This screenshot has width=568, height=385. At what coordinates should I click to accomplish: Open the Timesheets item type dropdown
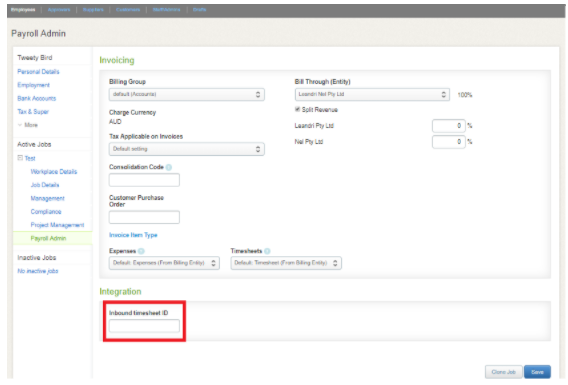coord(286,263)
